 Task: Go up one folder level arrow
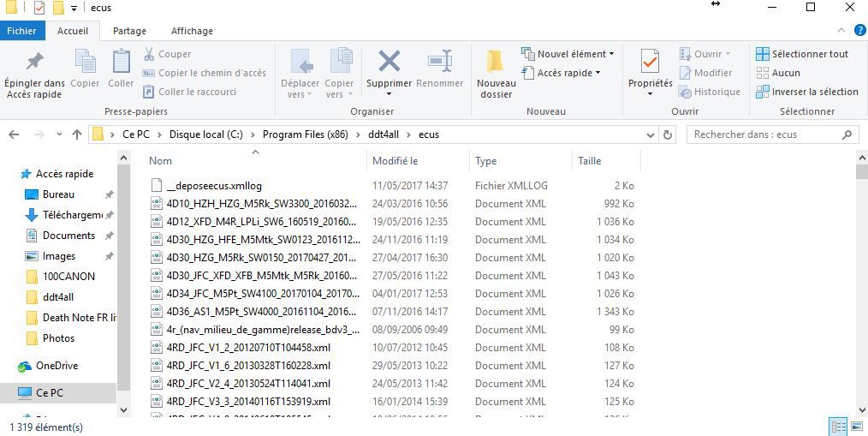77,134
